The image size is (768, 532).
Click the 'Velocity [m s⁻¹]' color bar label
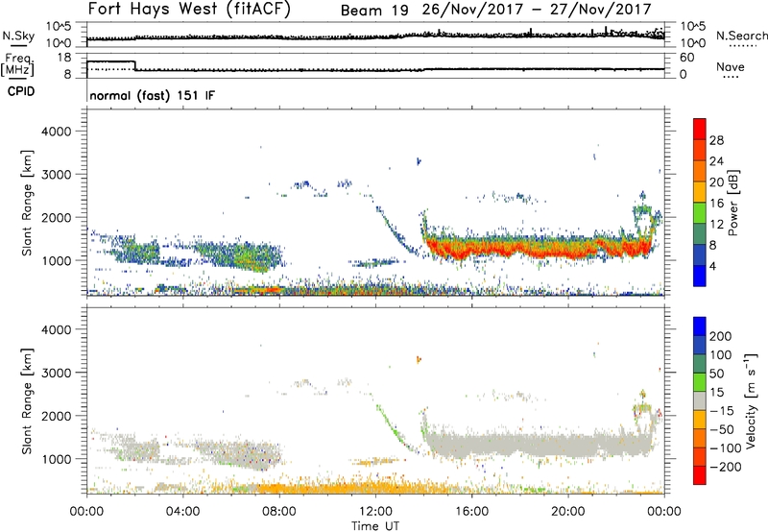(751, 401)
